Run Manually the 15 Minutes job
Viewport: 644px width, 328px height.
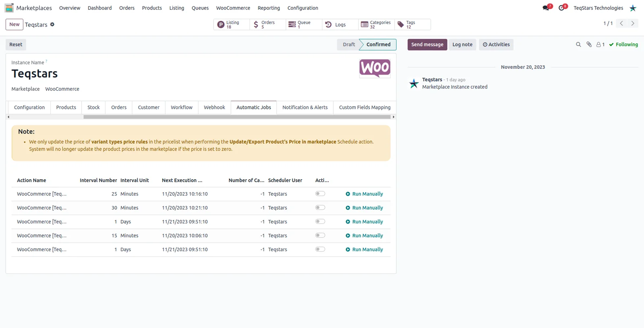(x=364, y=236)
